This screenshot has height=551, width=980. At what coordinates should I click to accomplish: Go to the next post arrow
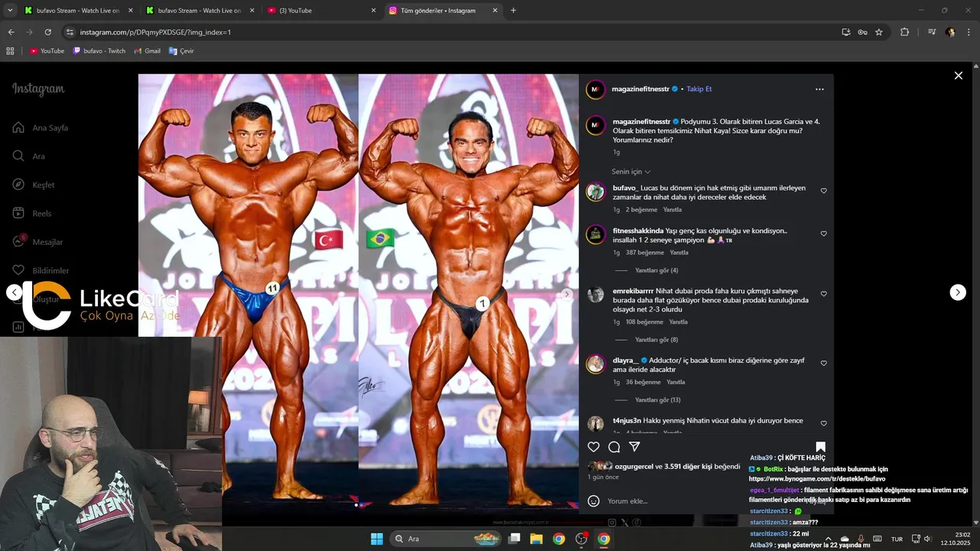(958, 292)
